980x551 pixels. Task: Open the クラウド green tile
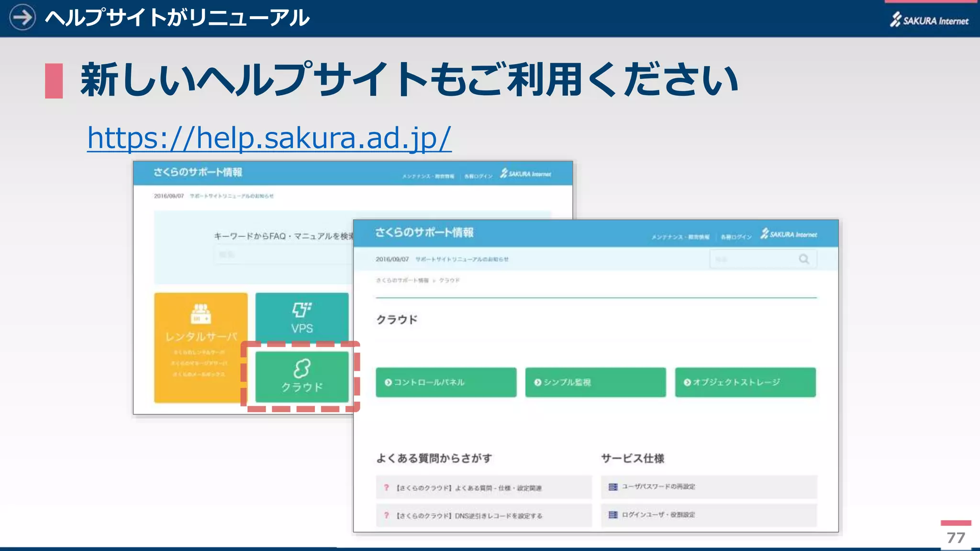click(x=302, y=377)
